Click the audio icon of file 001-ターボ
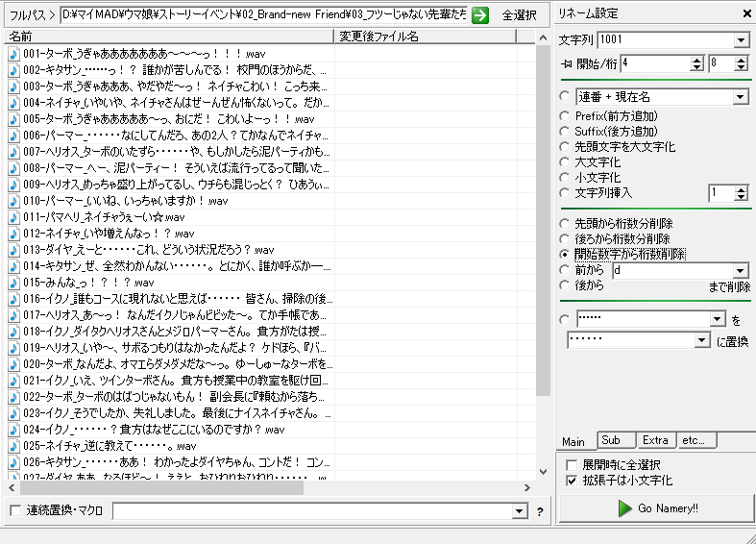 pos(13,54)
